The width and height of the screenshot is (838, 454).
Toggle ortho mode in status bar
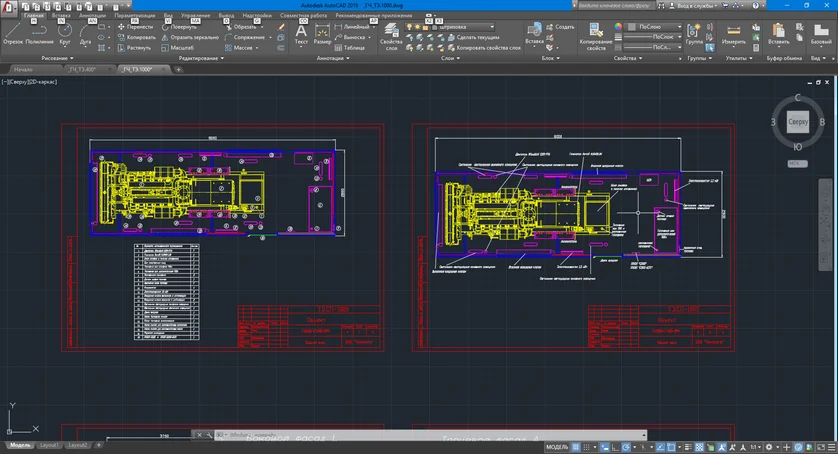click(615, 447)
